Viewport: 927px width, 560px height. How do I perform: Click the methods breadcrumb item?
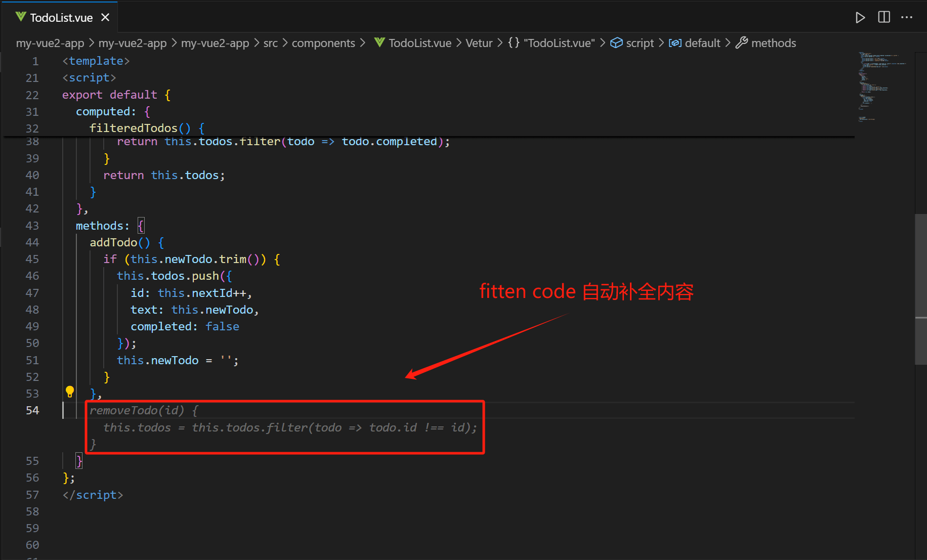click(x=773, y=43)
